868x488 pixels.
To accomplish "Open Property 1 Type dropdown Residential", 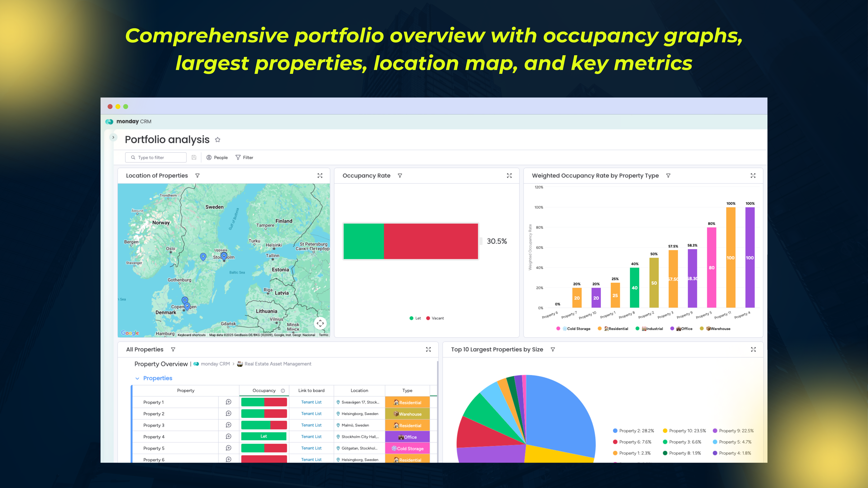I will pyautogui.click(x=407, y=402).
